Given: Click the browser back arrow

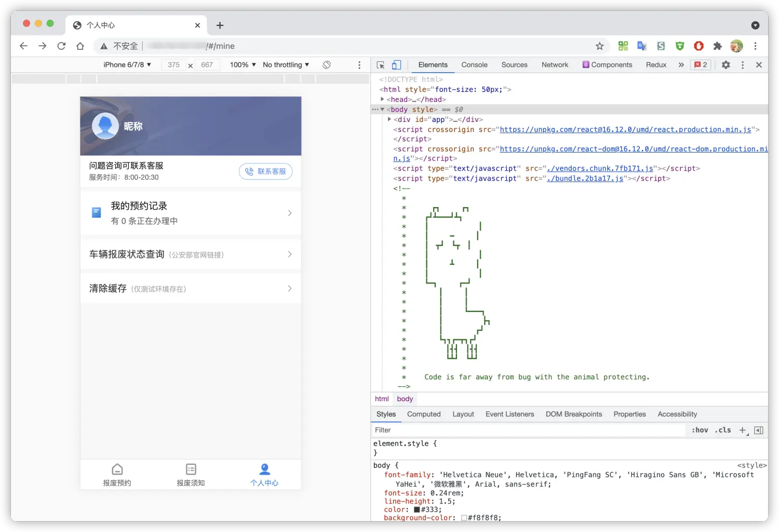Looking at the screenshot, I should click(x=23, y=46).
